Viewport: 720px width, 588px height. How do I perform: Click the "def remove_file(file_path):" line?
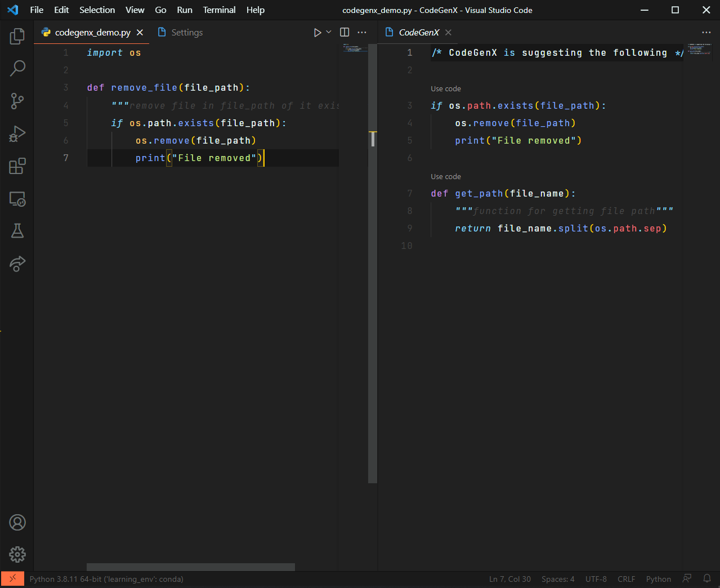tap(168, 88)
